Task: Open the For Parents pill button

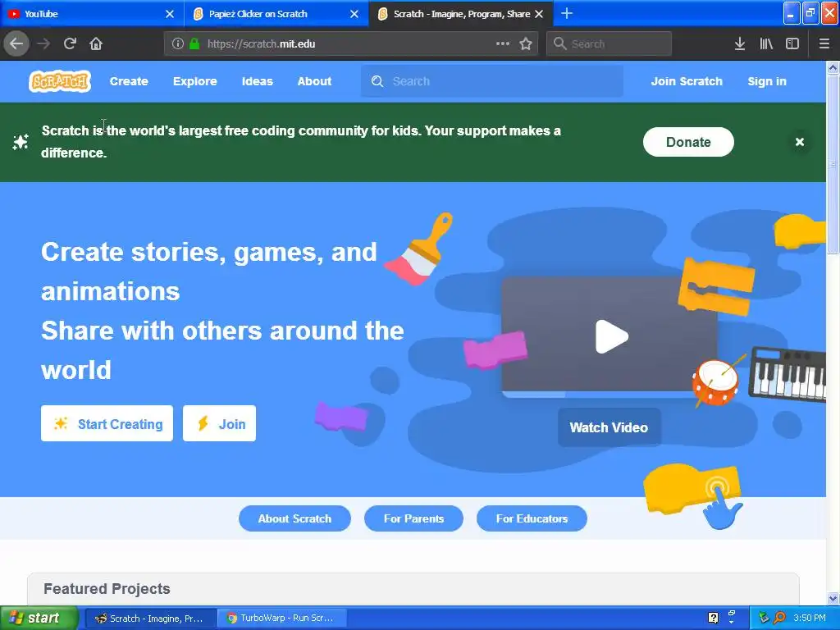Action: pos(413,518)
